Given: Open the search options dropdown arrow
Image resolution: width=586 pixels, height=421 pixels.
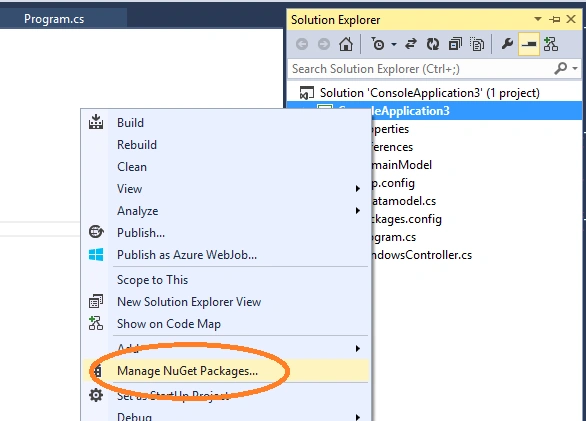Looking at the screenshot, I should [x=575, y=68].
